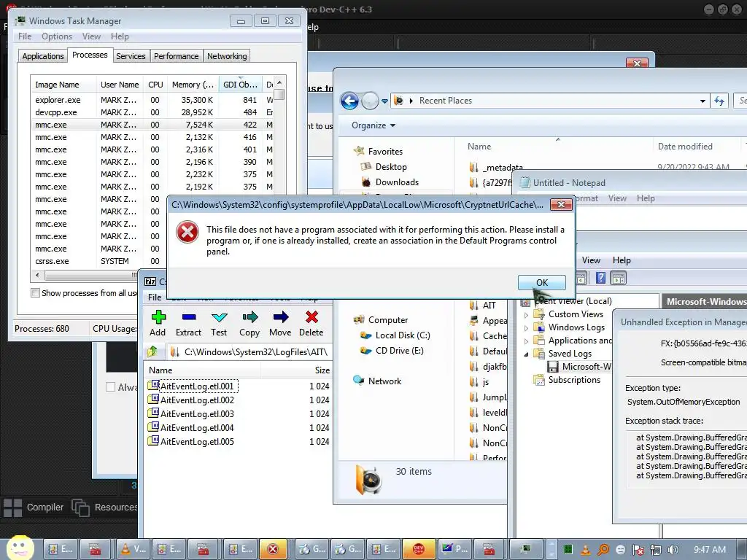
Task: Switch to the Applications tab
Action: pyautogui.click(x=43, y=56)
